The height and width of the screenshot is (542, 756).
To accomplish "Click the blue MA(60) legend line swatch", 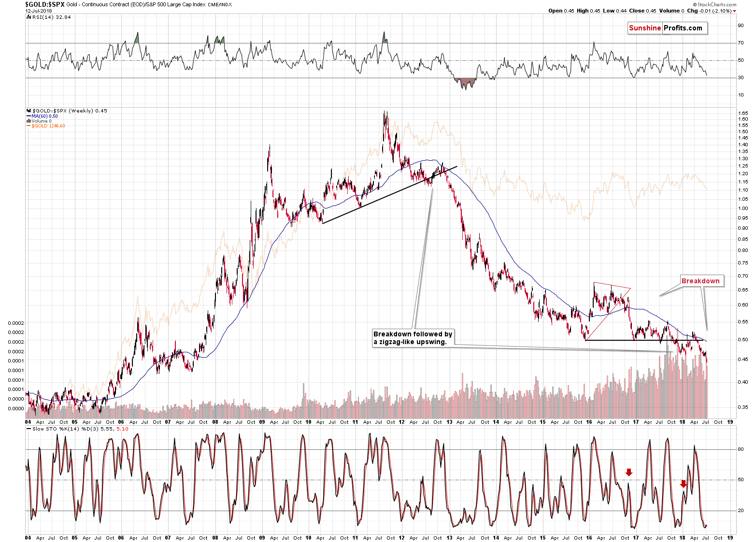I will [29, 116].
